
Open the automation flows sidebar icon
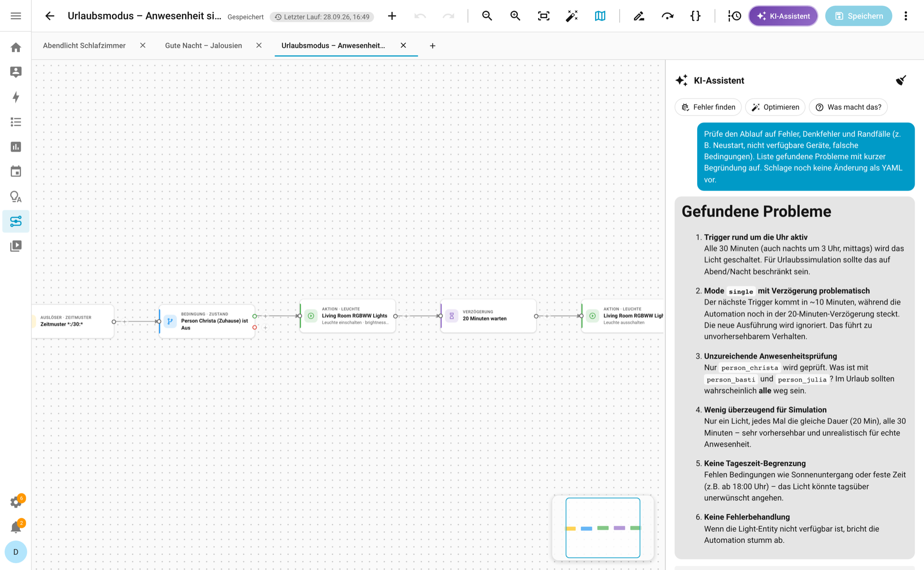16,221
